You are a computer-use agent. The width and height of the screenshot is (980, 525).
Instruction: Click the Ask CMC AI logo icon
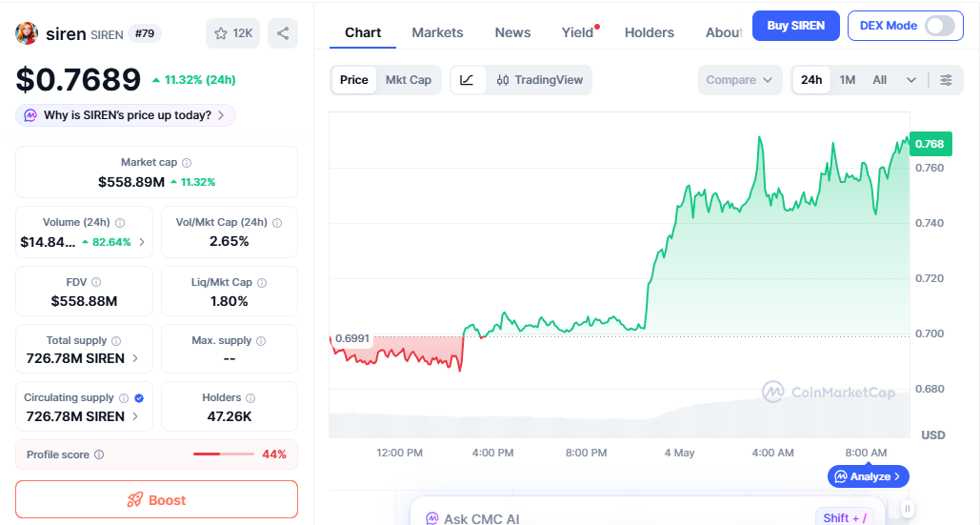click(431, 518)
